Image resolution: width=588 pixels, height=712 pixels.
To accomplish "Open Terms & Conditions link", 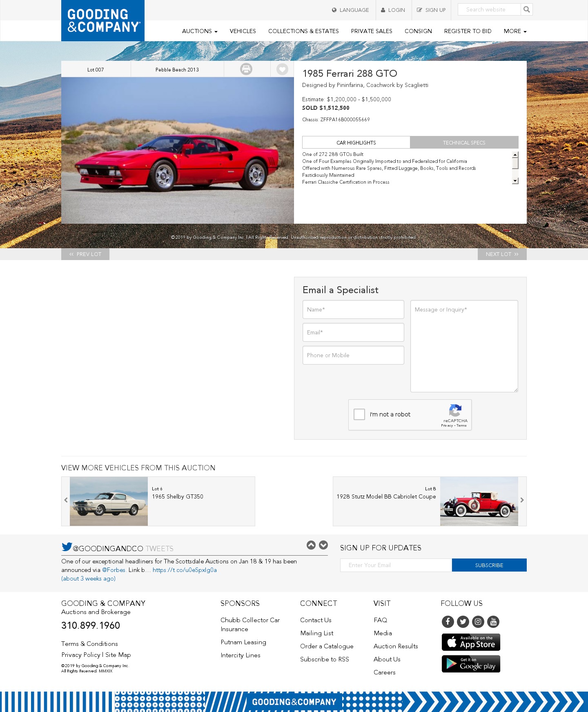I will coord(89,643).
